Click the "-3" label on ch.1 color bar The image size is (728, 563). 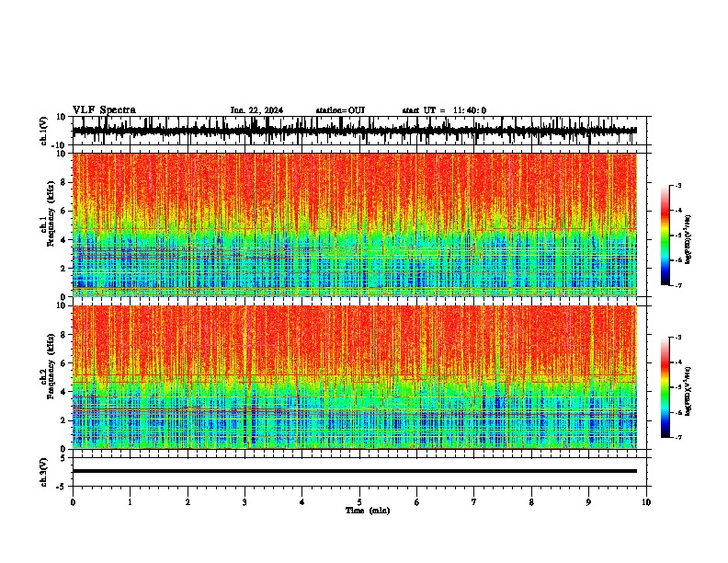coord(678,185)
